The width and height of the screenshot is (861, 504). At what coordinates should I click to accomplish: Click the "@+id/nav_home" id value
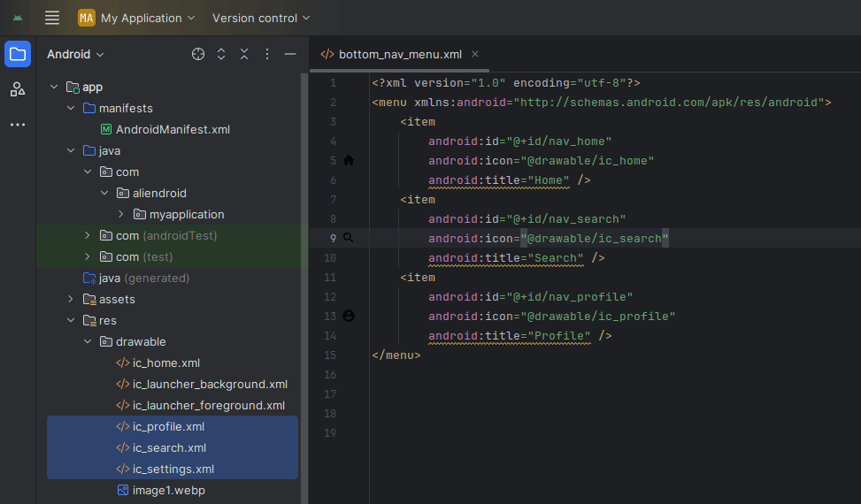[x=559, y=141]
